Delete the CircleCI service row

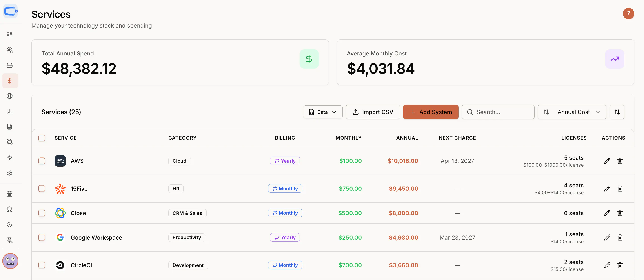[620, 265]
